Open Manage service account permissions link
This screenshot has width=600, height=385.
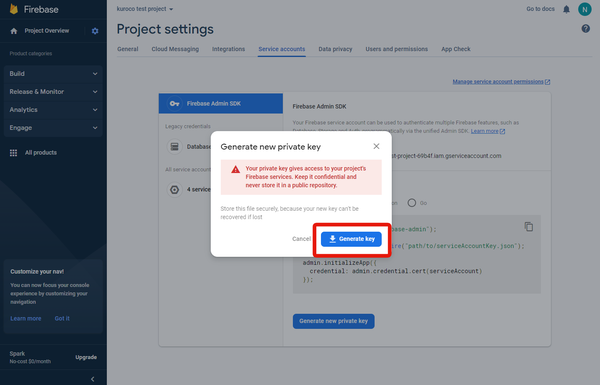[x=501, y=82]
